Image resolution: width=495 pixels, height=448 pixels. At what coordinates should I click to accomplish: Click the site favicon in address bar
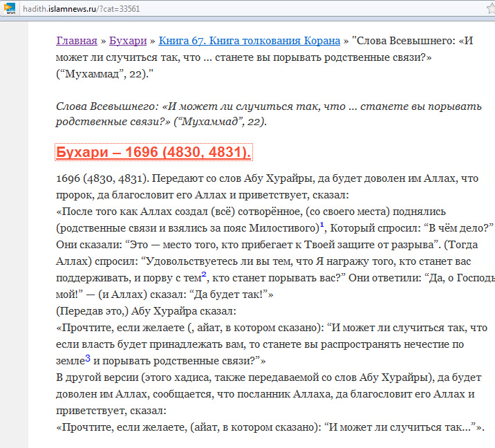pos(10,8)
